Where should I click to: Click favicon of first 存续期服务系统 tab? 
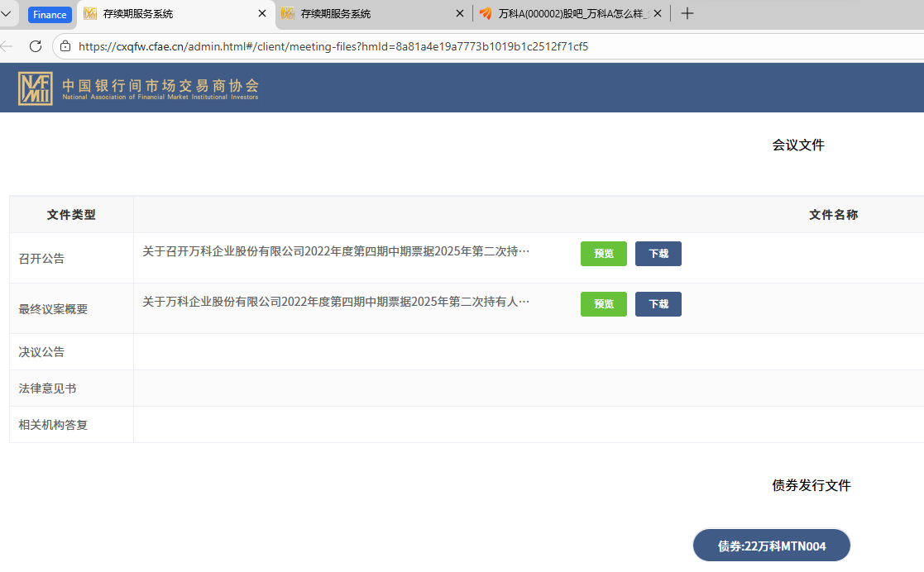(90, 13)
